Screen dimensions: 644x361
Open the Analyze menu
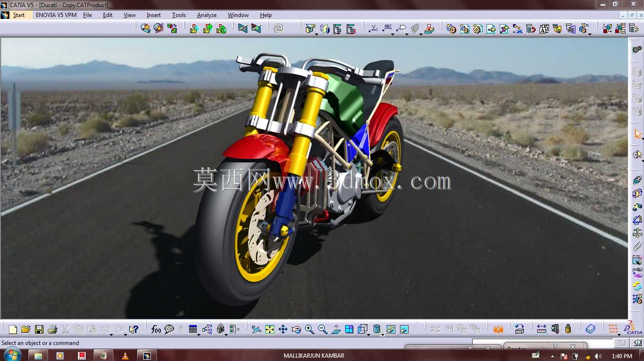click(207, 15)
